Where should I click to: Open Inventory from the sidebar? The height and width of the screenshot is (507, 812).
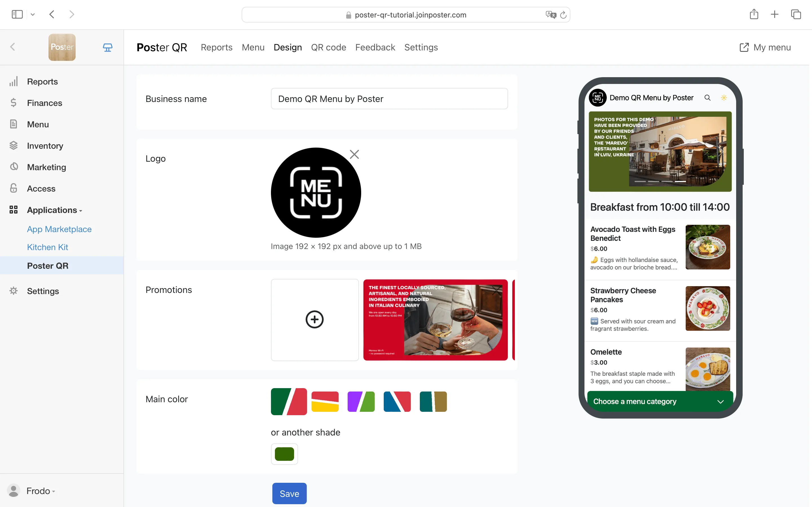point(45,146)
